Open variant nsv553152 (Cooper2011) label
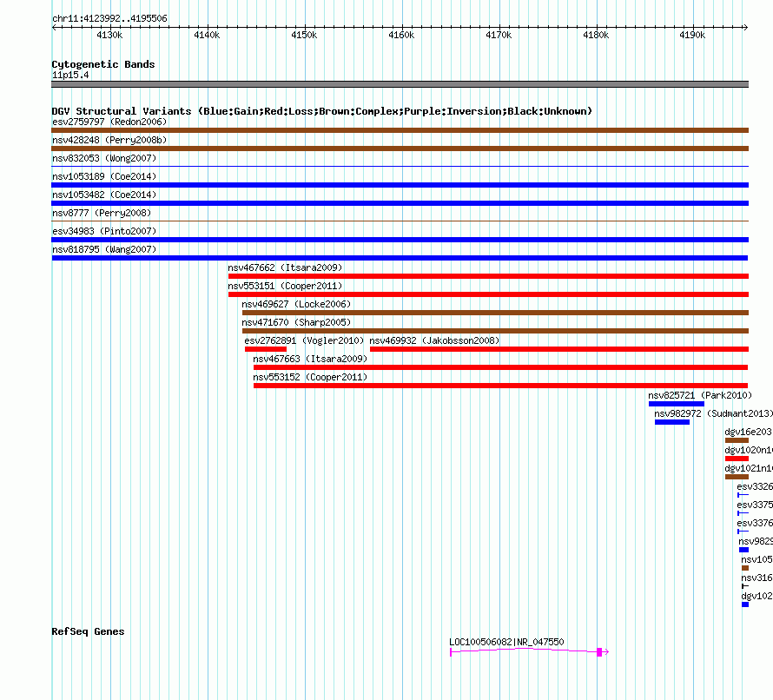This screenshot has height=700, width=773. point(310,377)
